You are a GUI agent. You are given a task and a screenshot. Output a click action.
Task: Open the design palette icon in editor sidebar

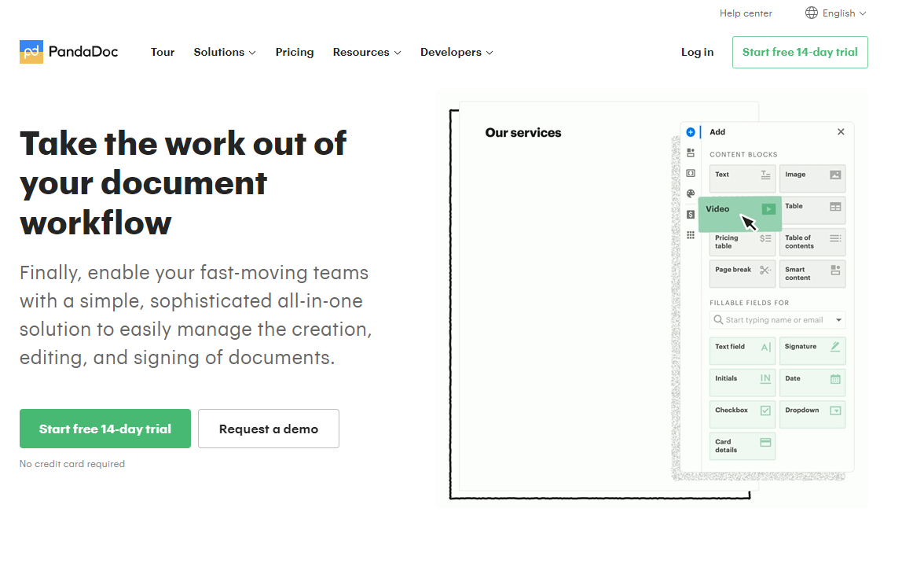pos(691,193)
